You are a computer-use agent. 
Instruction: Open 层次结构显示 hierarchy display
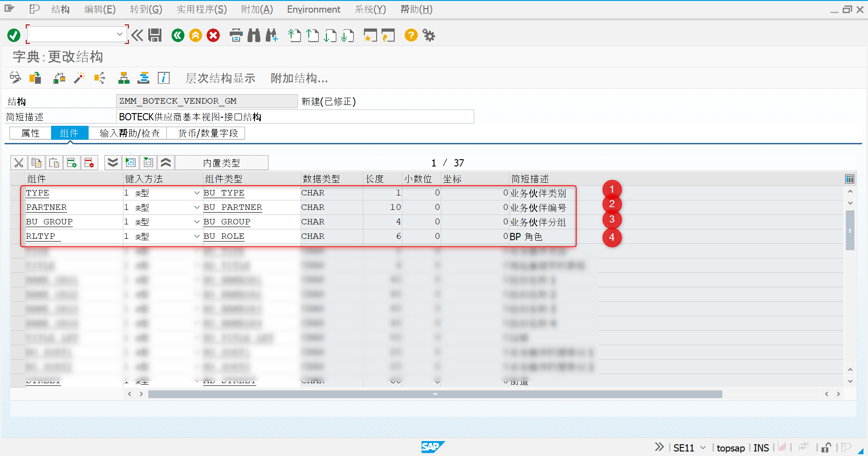click(220, 78)
